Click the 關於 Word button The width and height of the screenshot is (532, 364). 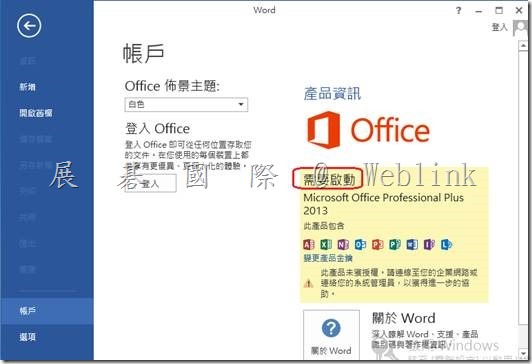pos(331,334)
